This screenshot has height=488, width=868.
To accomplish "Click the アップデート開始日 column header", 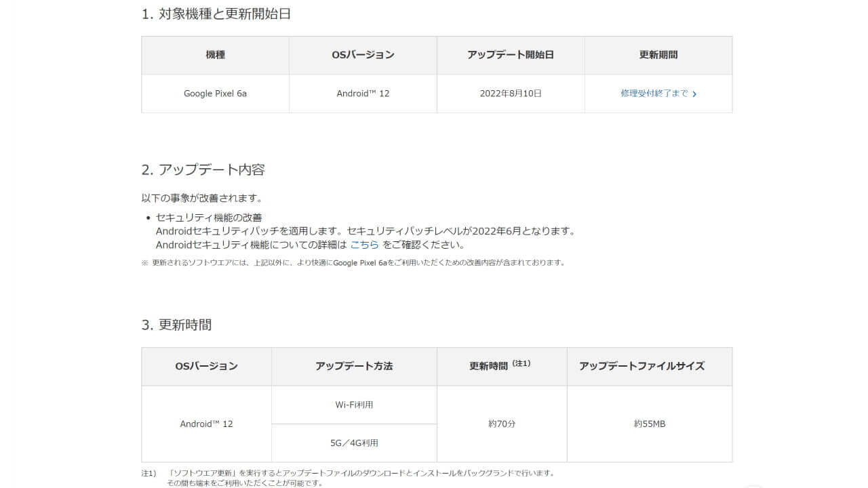I will point(511,55).
